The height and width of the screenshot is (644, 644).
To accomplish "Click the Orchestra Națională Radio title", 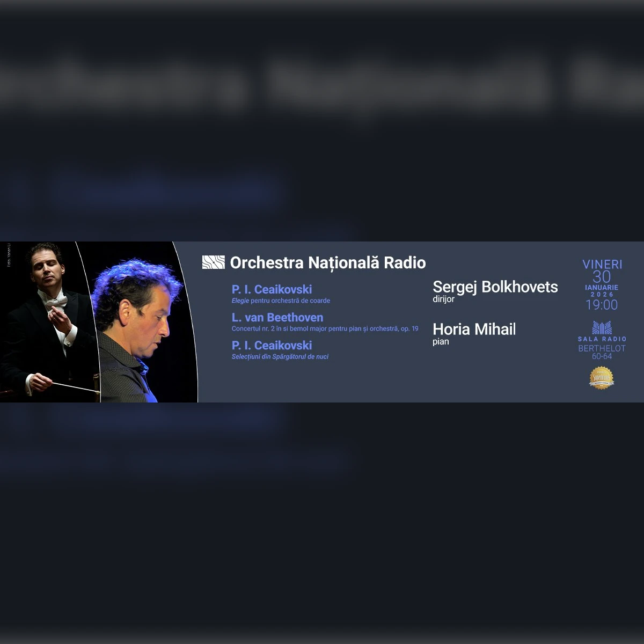I will coord(327,262).
